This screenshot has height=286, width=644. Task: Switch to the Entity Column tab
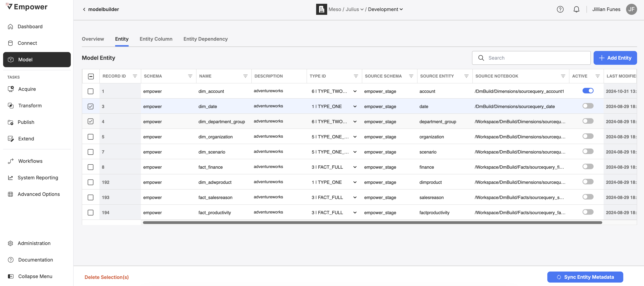pos(156,39)
